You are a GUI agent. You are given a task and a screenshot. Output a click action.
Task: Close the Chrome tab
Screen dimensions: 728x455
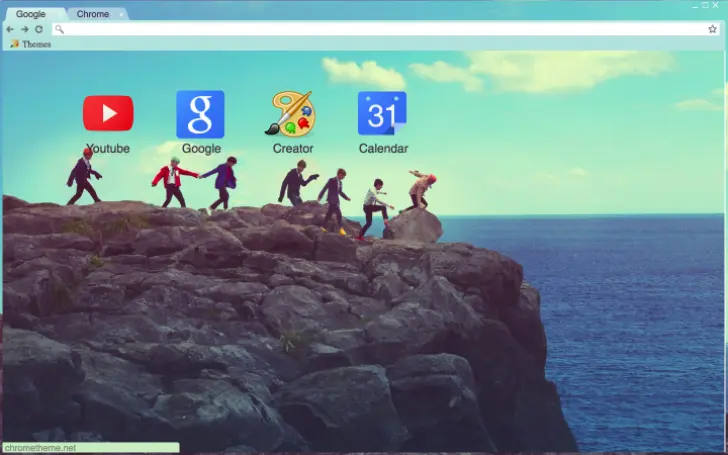[122, 14]
